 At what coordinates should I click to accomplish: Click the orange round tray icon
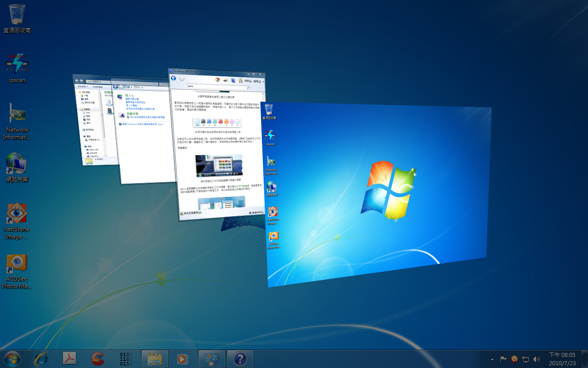pyautogui.click(x=514, y=359)
